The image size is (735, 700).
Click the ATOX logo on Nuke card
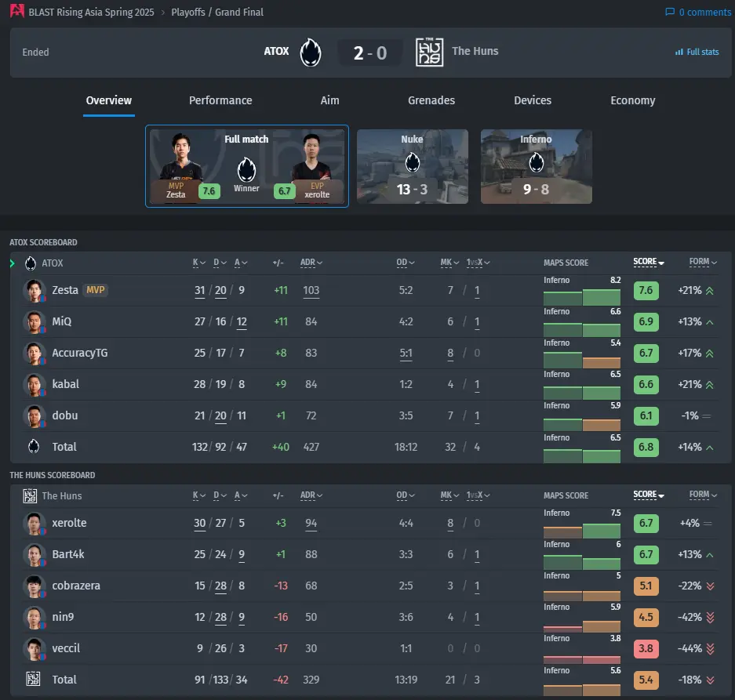[x=412, y=162]
